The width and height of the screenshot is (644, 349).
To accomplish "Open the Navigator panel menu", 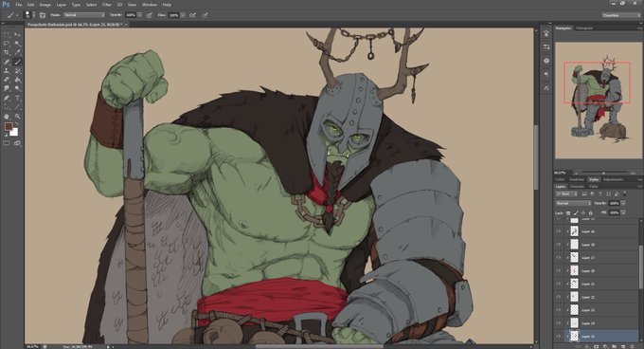I will (639, 28).
